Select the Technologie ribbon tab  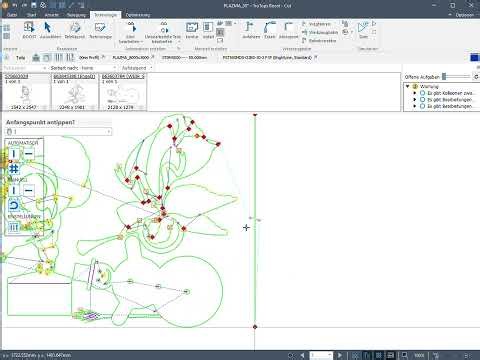click(106, 15)
